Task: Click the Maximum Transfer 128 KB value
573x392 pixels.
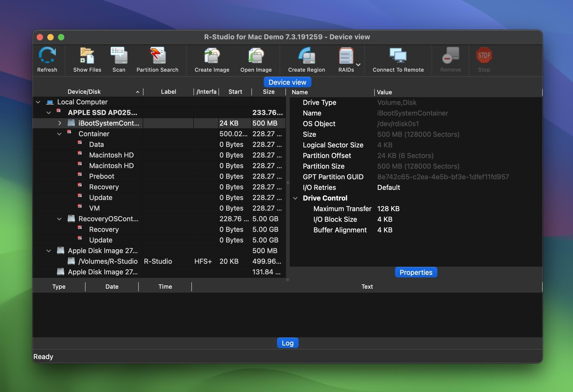Action: (388, 209)
